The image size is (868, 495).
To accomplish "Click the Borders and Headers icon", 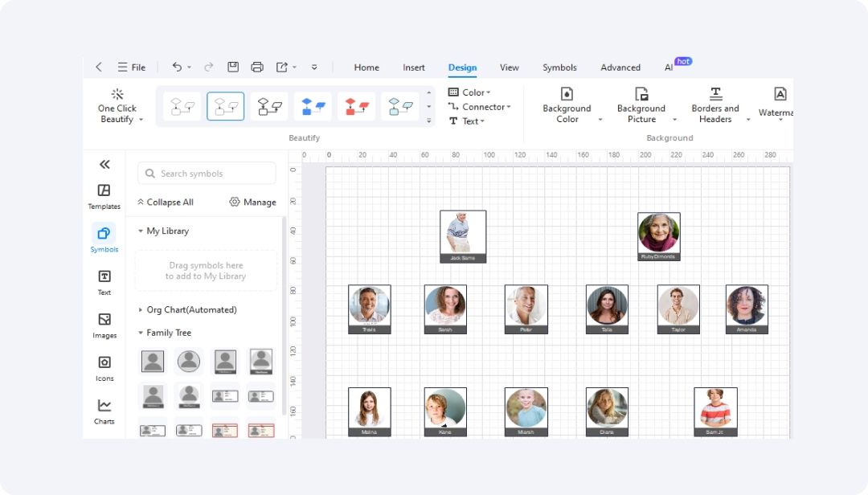I will coord(715,93).
